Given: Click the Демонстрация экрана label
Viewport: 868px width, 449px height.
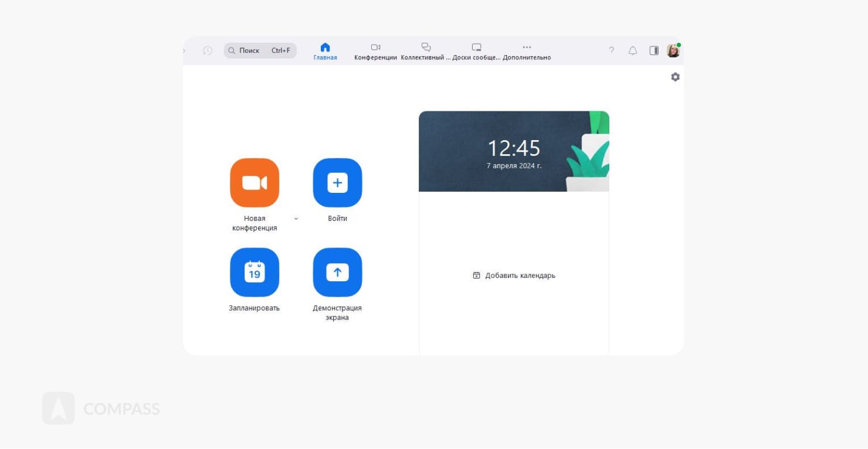Looking at the screenshot, I should pyautogui.click(x=337, y=313).
